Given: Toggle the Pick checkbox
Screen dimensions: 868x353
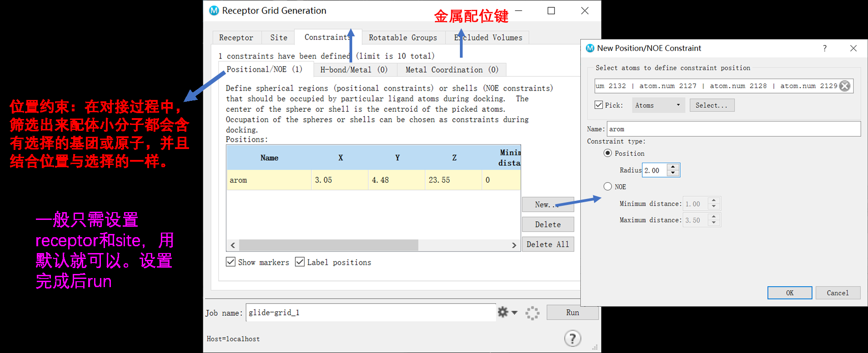Looking at the screenshot, I should [599, 105].
